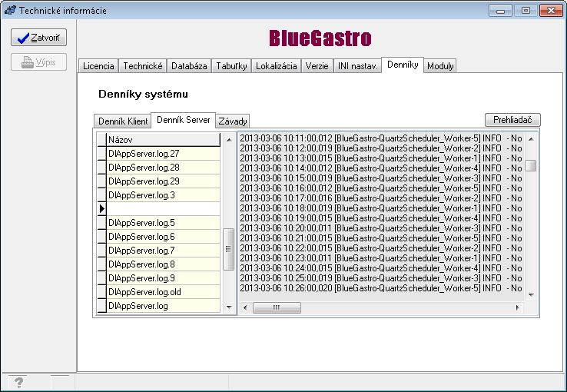
Task: Open the Tabuľky tab
Action: pyautogui.click(x=231, y=66)
